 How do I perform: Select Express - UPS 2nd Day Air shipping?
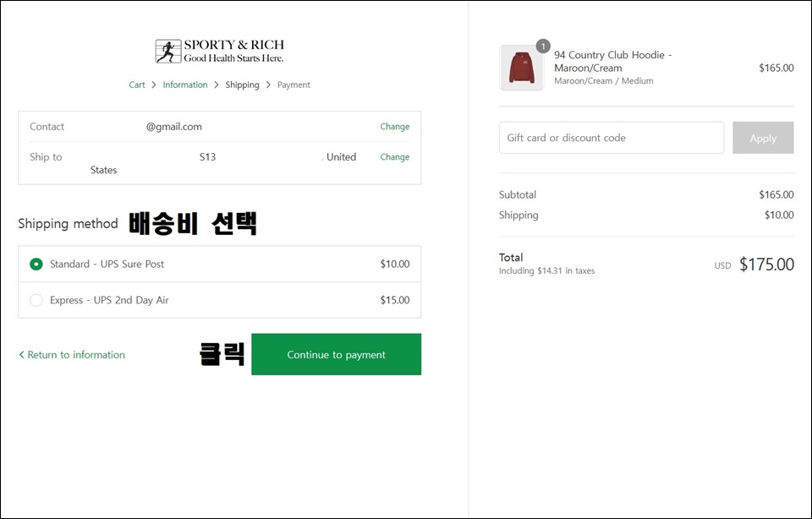coord(36,300)
